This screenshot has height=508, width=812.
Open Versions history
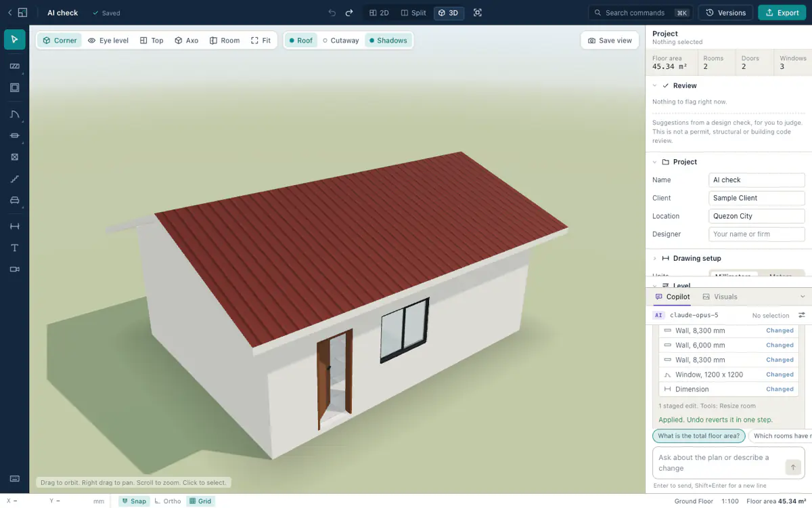point(725,12)
